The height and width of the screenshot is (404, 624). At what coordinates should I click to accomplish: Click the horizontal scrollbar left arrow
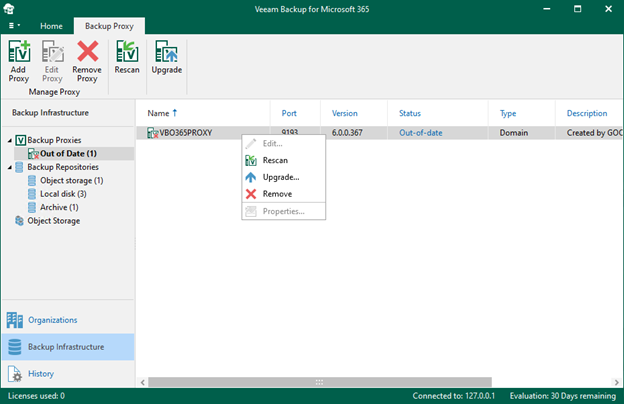pyautogui.click(x=142, y=383)
